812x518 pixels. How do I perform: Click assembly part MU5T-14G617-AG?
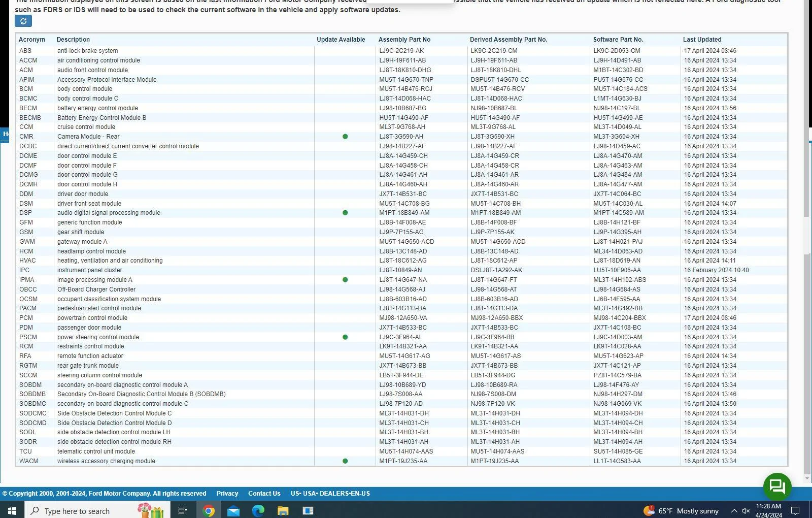coord(404,356)
